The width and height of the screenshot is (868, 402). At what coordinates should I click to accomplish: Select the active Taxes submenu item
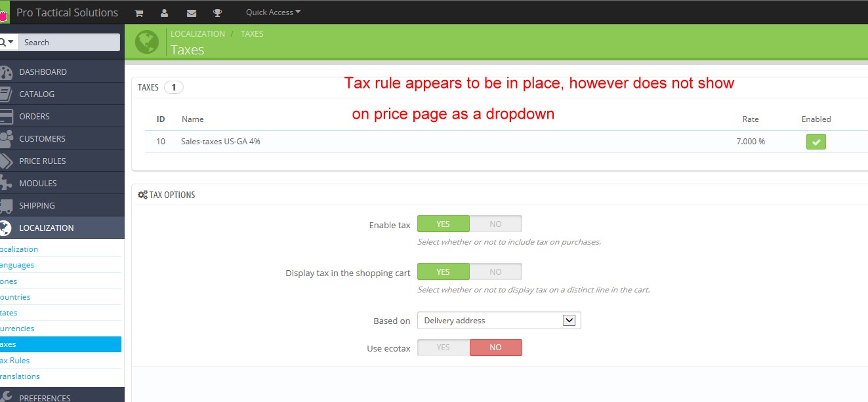pyautogui.click(x=60, y=344)
